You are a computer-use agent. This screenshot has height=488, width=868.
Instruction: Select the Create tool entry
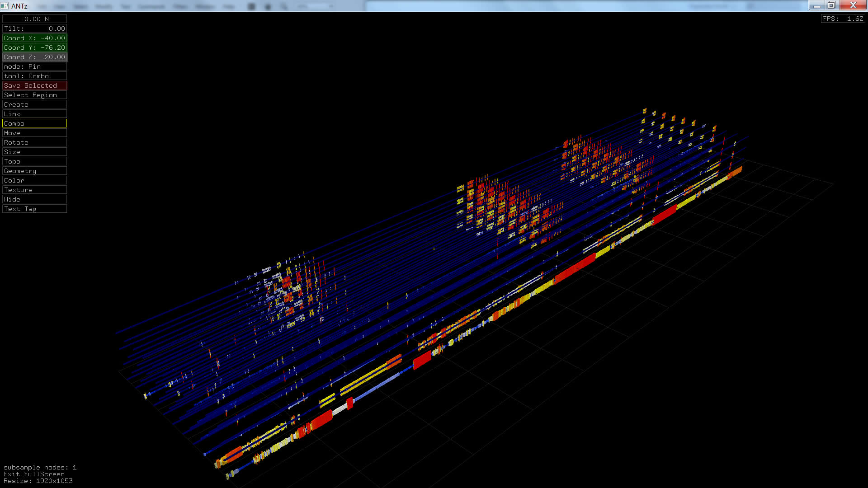[x=34, y=104]
